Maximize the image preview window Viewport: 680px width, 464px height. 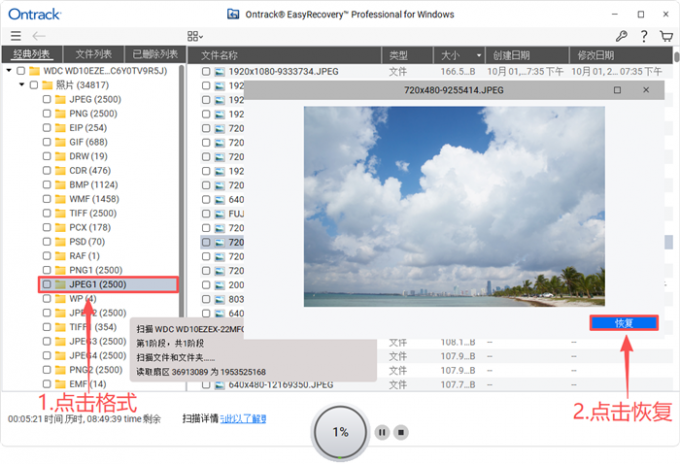(617, 90)
